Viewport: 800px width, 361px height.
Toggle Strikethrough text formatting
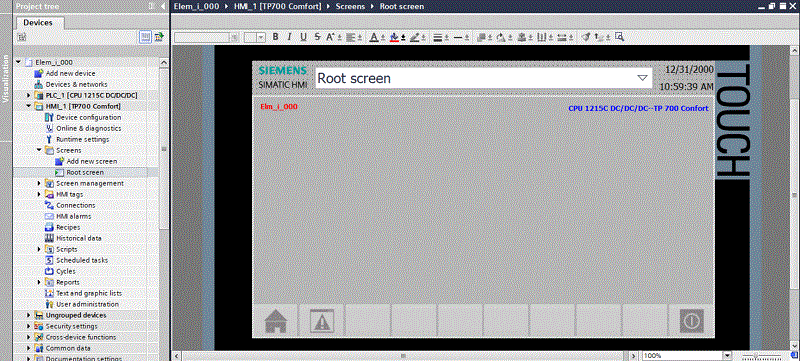point(317,37)
